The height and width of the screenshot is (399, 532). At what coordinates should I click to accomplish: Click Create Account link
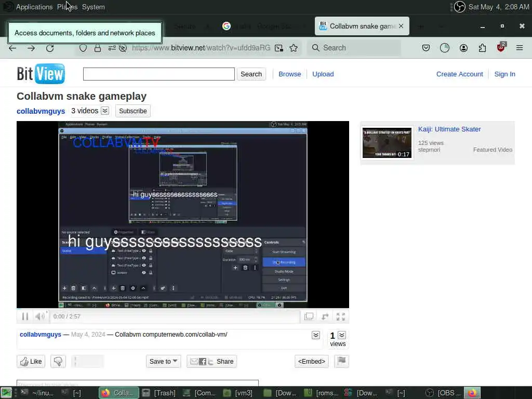pyautogui.click(x=459, y=74)
